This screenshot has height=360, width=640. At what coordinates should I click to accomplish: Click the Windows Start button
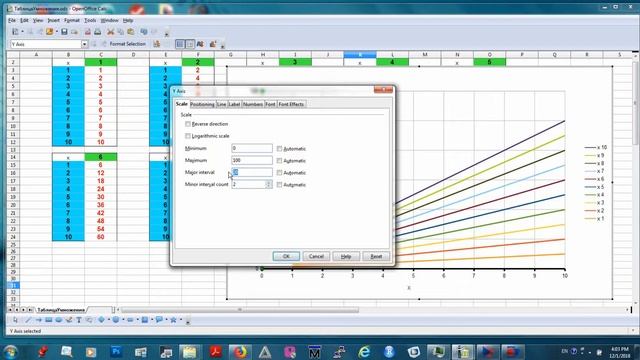point(11,351)
